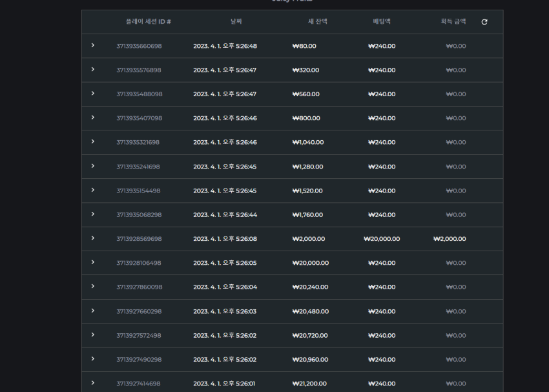Expand row for session 3713927860098
Viewport: 549px width, 392px height.
[93, 286]
